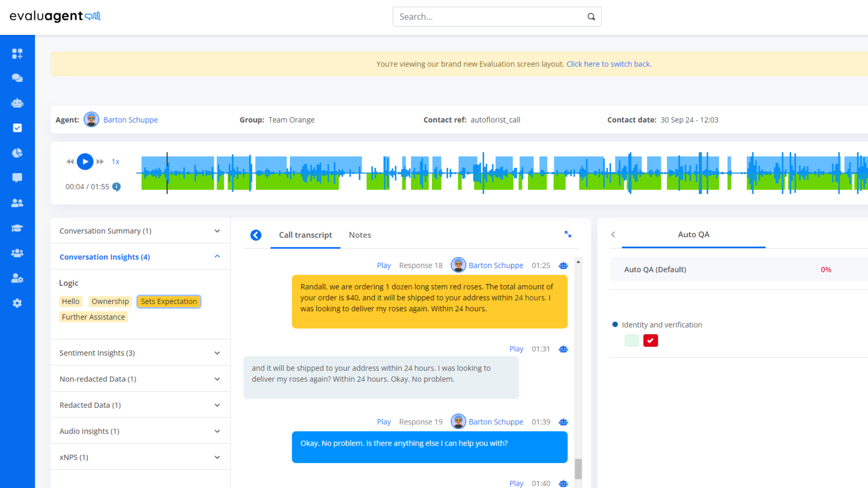This screenshot has height=488, width=868.
Task: Toggle the green pass box for Identity verification
Action: 632,341
